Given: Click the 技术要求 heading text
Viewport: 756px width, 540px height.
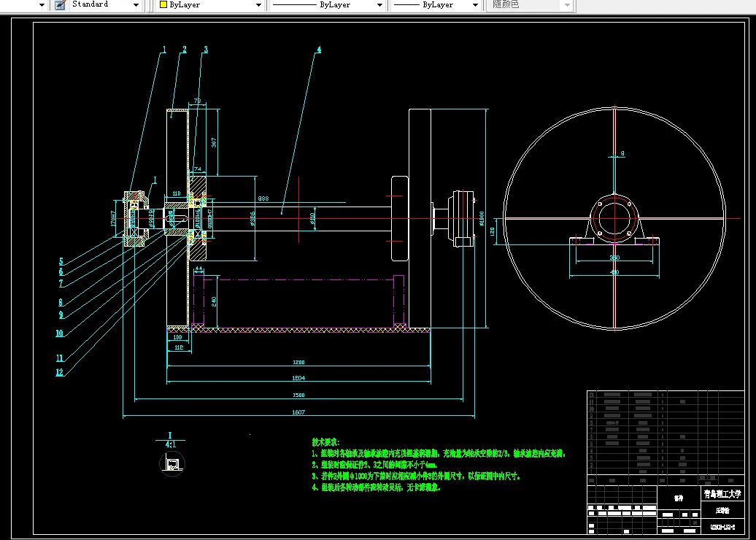Looking at the screenshot, I should (x=325, y=441).
